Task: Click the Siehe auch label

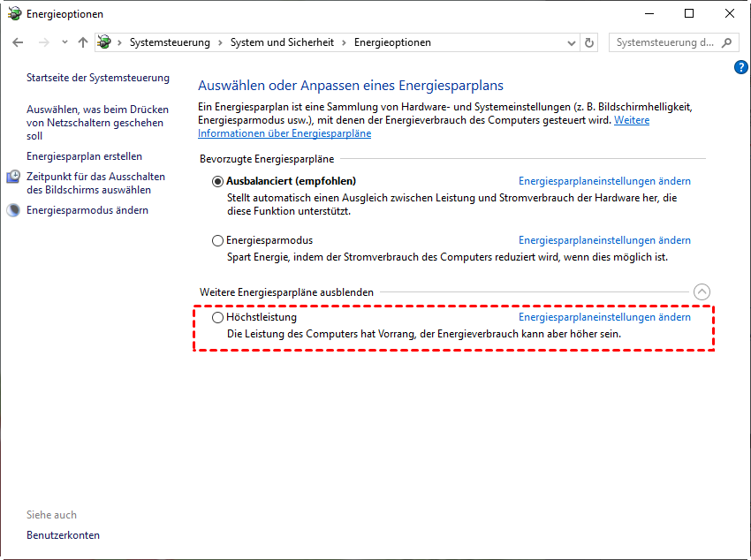Action: coord(51,515)
